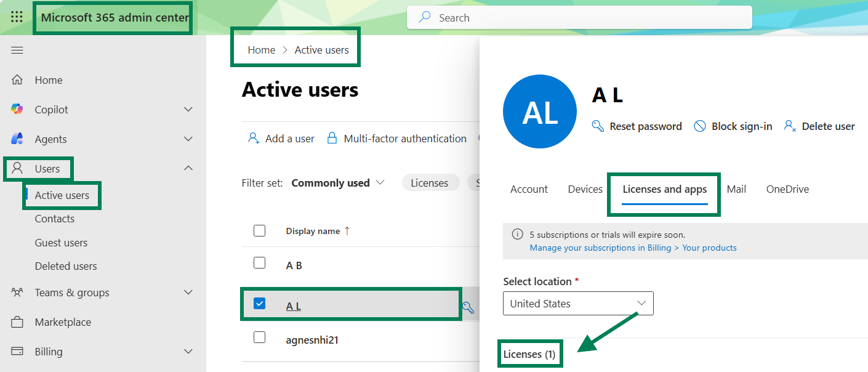Click the Add a user button
The height and width of the screenshot is (372, 868).
point(281,138)
